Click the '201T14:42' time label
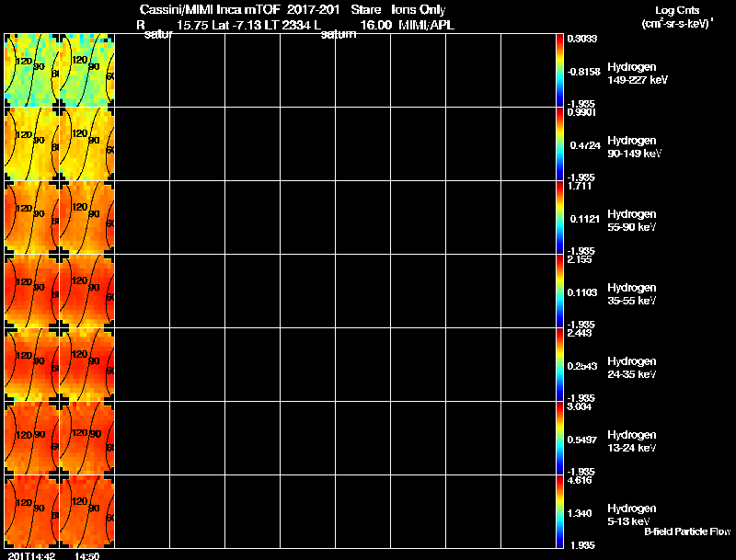This screenshot has width=736, height=560. coord(32,556)
